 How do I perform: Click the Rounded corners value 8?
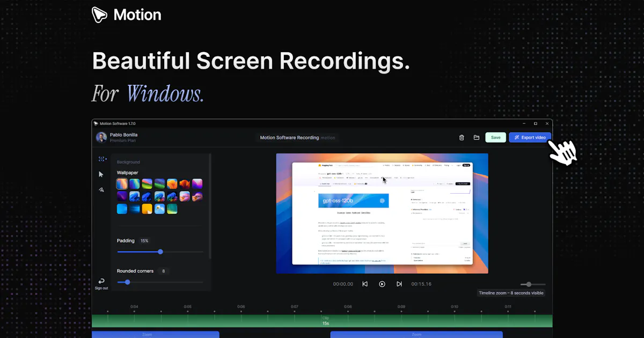click(x=163, y=271)
